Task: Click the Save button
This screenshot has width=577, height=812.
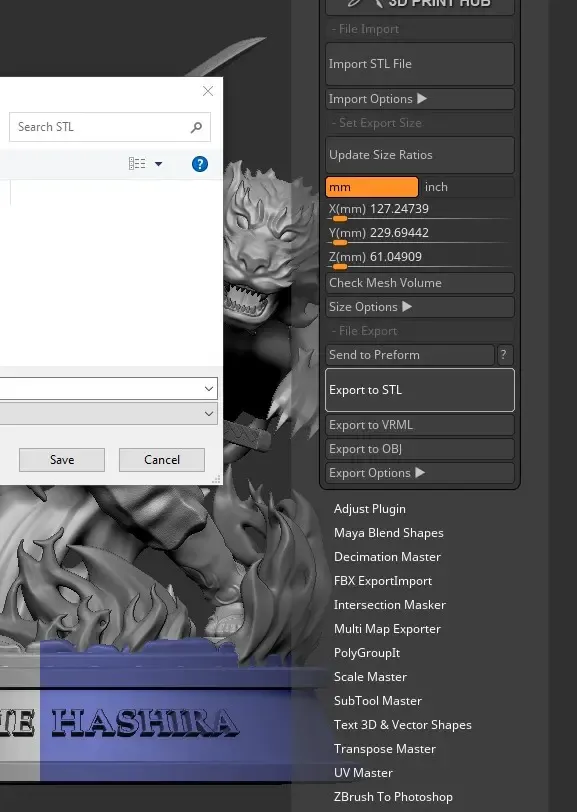Action: click(x=62, y=460)
